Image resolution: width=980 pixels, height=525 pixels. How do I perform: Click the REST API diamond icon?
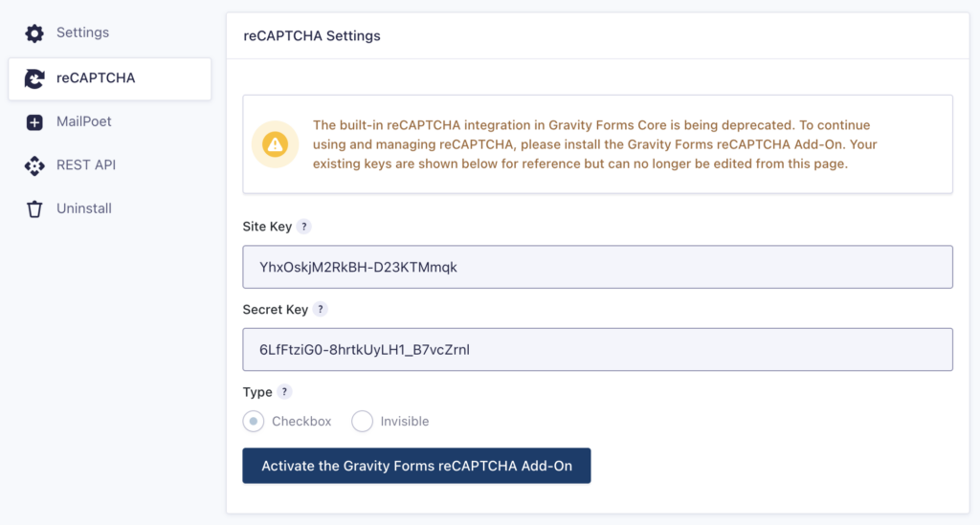[34, 166]
